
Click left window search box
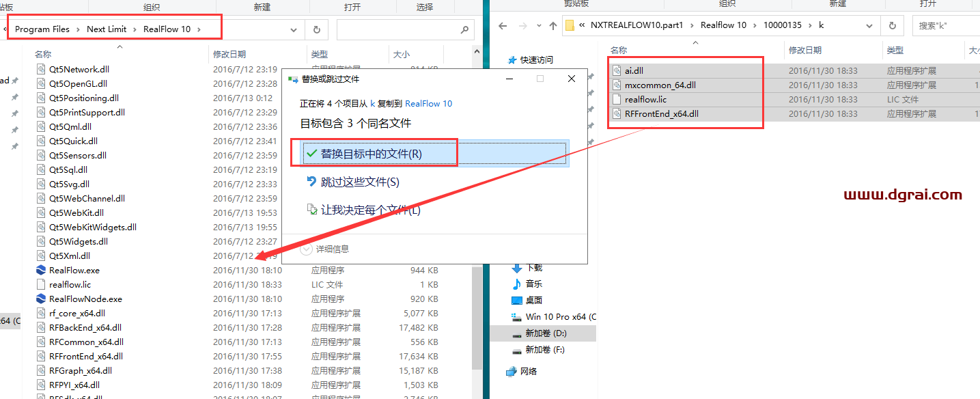(405, 29)
